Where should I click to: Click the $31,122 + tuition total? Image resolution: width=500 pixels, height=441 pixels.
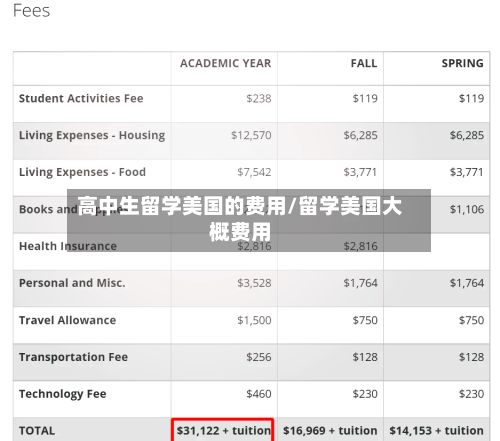(x=224, y=431)
